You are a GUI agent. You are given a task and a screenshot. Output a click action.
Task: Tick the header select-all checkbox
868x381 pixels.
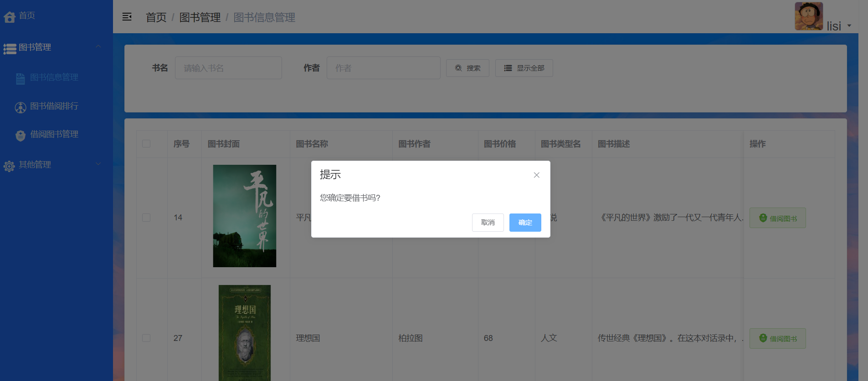click(146, 144)
